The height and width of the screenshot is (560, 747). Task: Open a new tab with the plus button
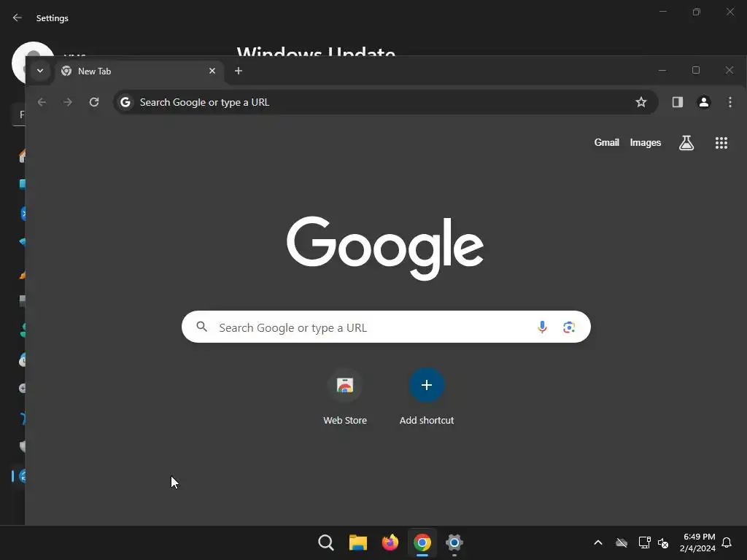coord(239,71)
